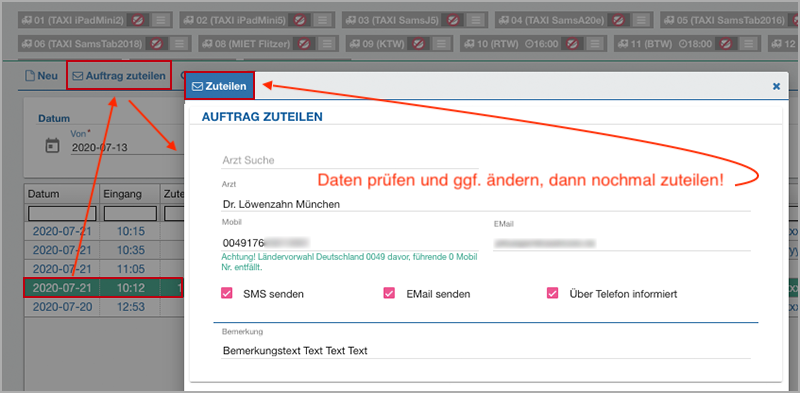Click the EMail address field
The width and height of the screenshot is (800, 393).
(622, 242)
